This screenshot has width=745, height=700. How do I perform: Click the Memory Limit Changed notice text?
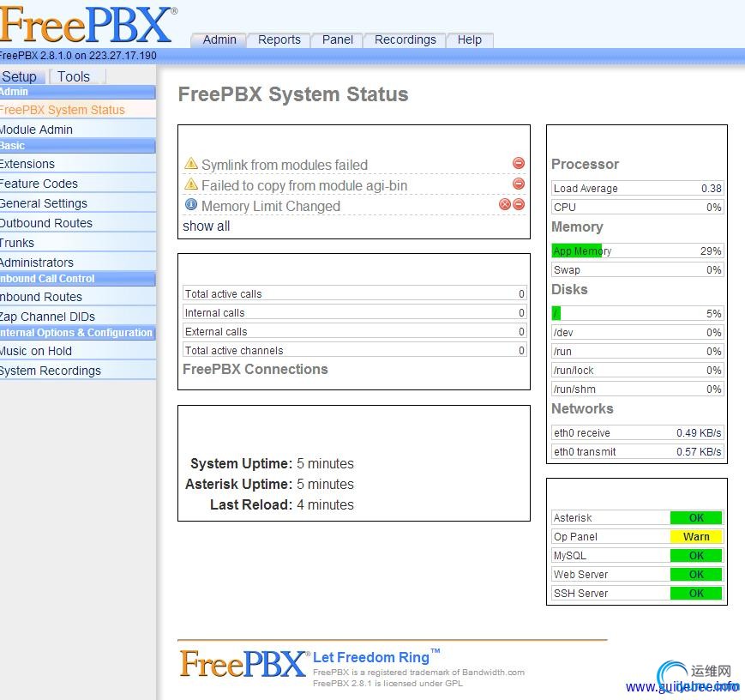271,206
